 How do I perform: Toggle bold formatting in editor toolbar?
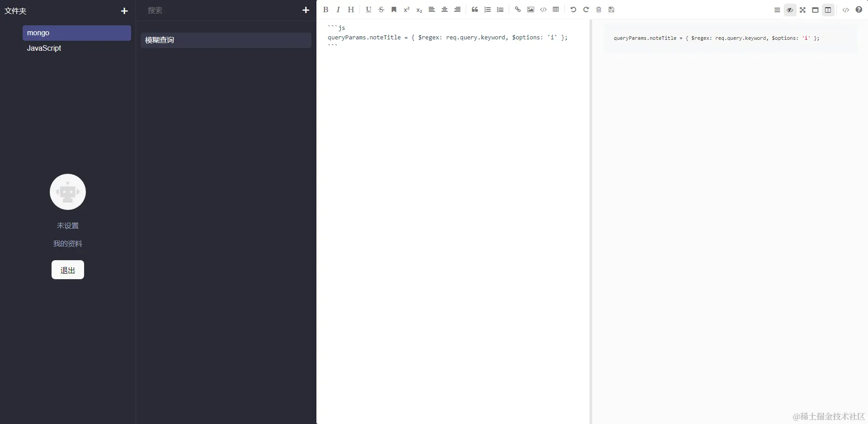click(325, 10)
